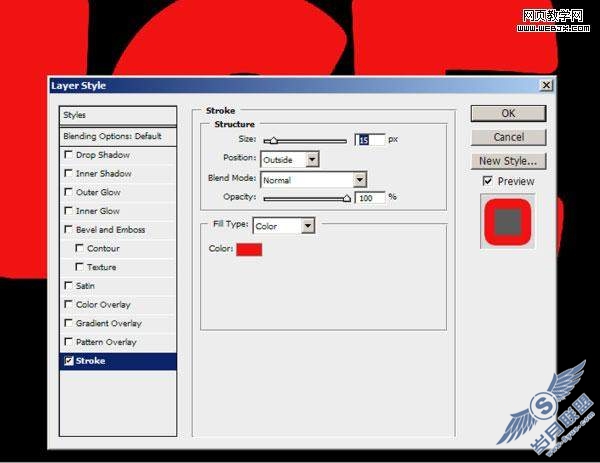Select the Pattern Overlay label
This screenshot has width=600, height=463.
pos(106,342)
